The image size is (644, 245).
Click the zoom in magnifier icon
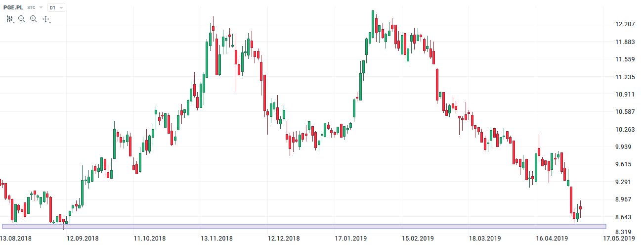[x=34, y=19]
